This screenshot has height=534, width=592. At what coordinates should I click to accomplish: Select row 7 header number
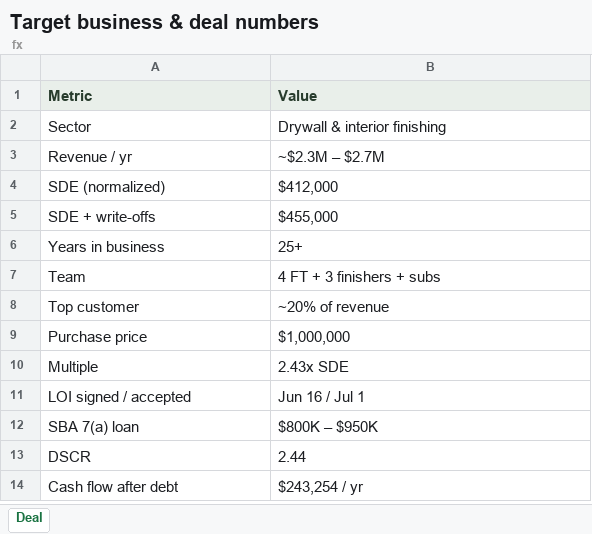coord(20,276)
